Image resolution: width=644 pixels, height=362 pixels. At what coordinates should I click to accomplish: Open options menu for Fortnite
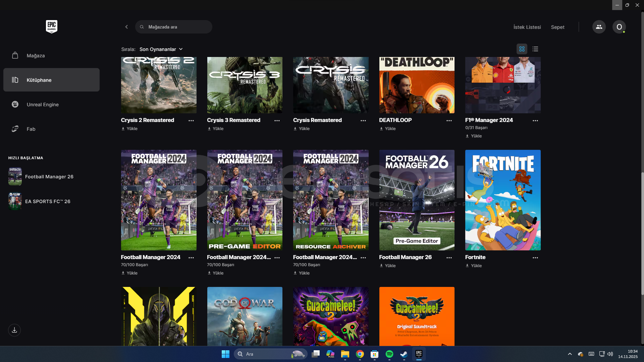[x=535, y=257]
